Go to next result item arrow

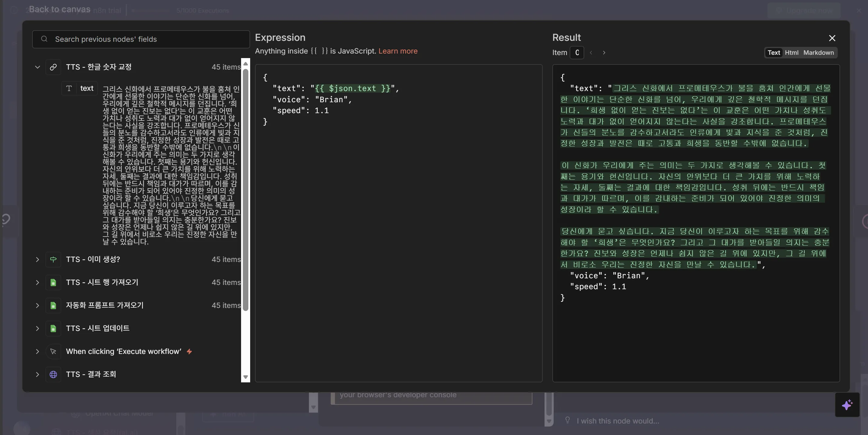pyautogui.click(x=604, y=53)
